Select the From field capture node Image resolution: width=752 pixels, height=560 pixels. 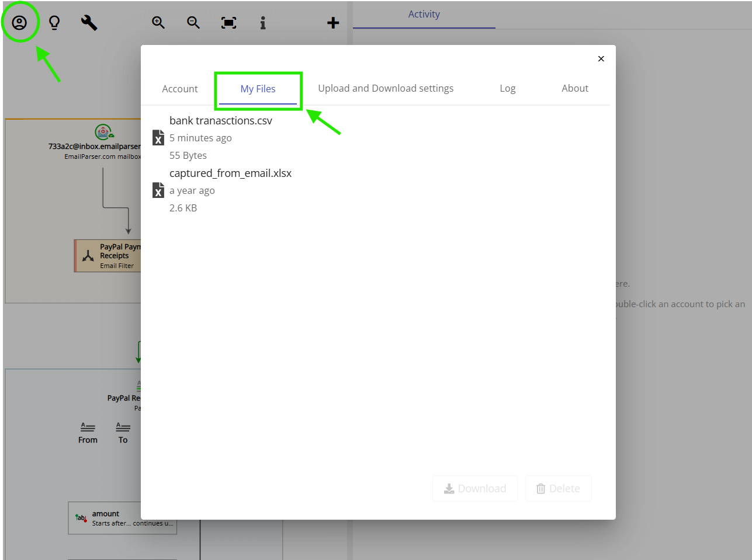(x=88, y=432)
